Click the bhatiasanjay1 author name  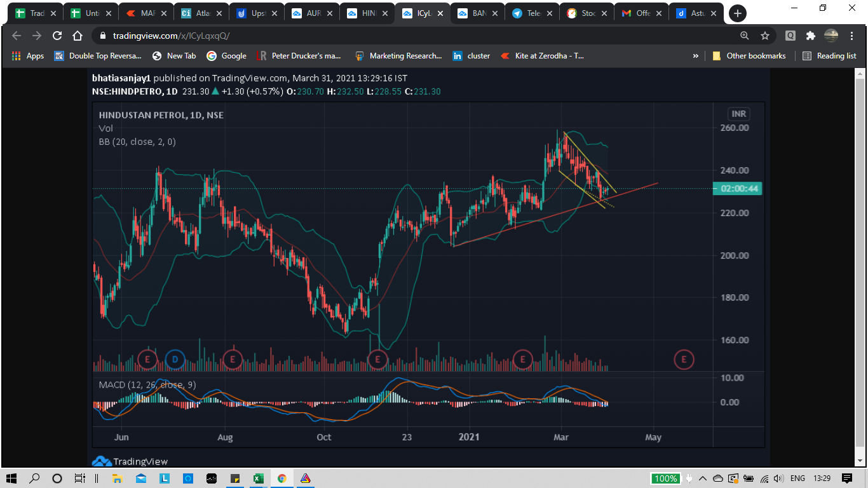[121, 78]
